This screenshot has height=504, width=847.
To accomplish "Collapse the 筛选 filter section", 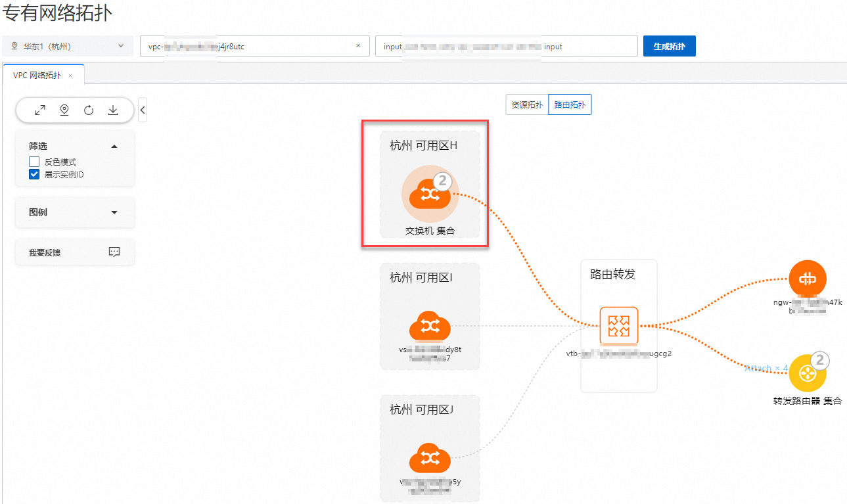I will pos(114,146).
